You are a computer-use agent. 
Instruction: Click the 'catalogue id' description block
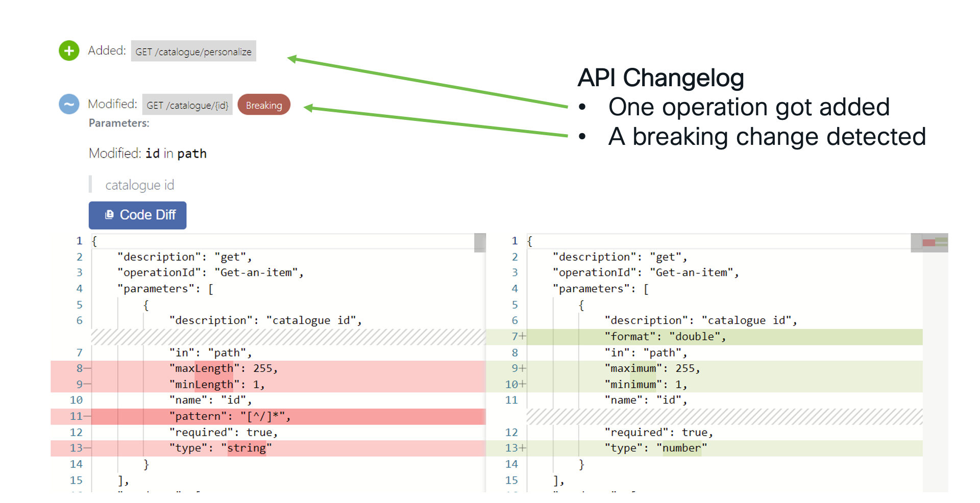tap(139, 185)
